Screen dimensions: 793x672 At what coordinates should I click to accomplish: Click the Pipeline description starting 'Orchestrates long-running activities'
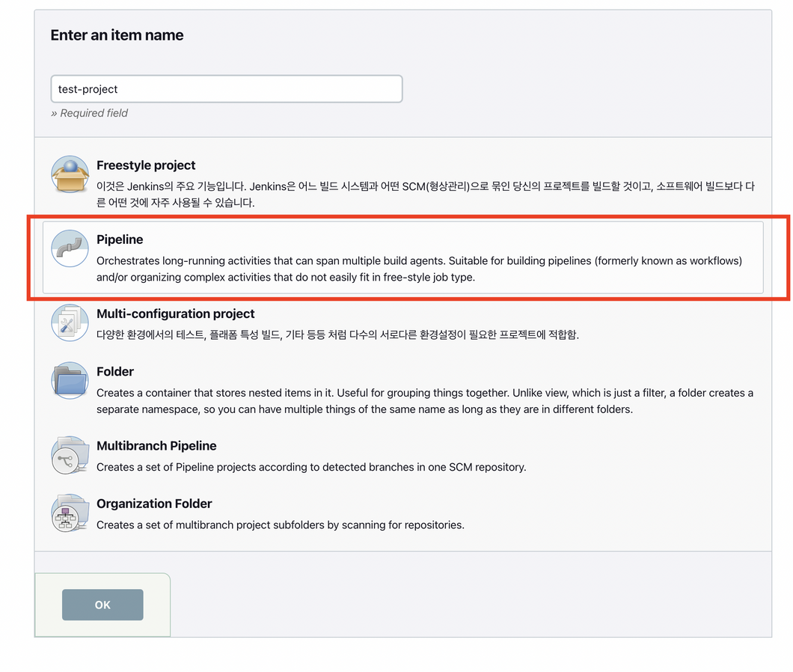pyautogui.click(x=419, y=269)
